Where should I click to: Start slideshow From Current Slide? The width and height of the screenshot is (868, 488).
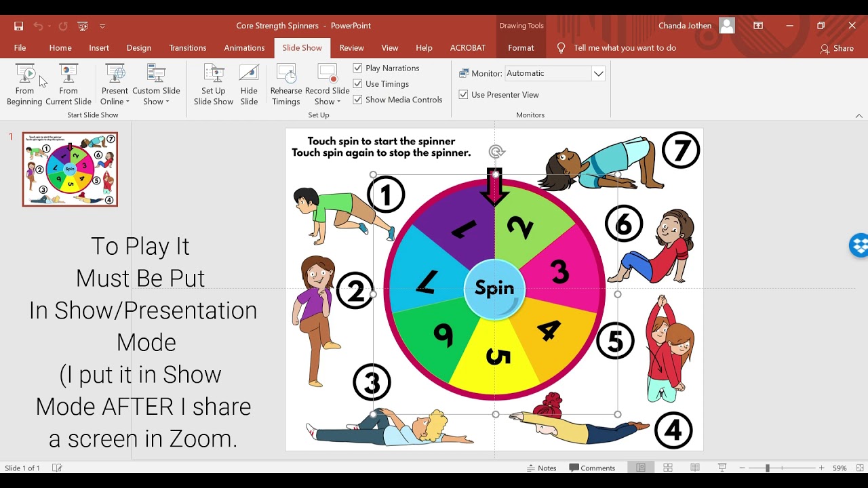point(68,85)
